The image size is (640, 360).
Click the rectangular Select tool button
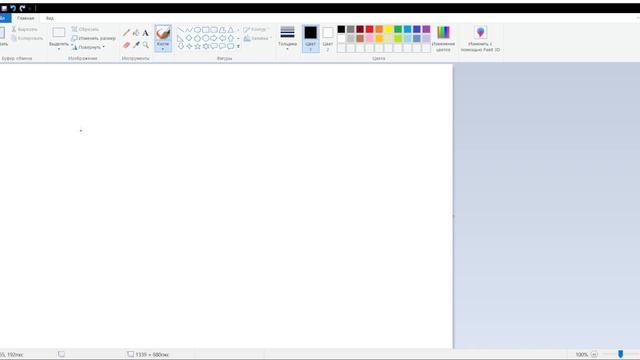pos(59,33)
